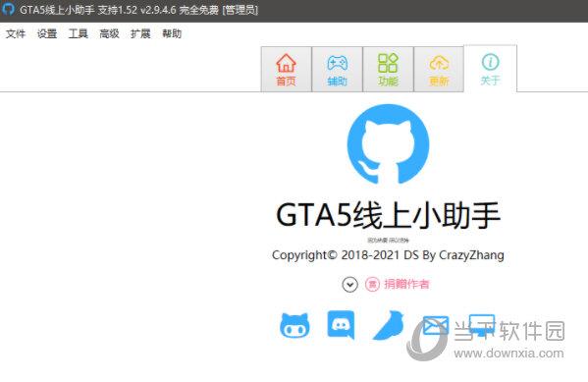Image resolution: width=588 pixels, height=382 pixels.
Task: Switch to the 更新 cloud update tab
Action: click(439, 69)
